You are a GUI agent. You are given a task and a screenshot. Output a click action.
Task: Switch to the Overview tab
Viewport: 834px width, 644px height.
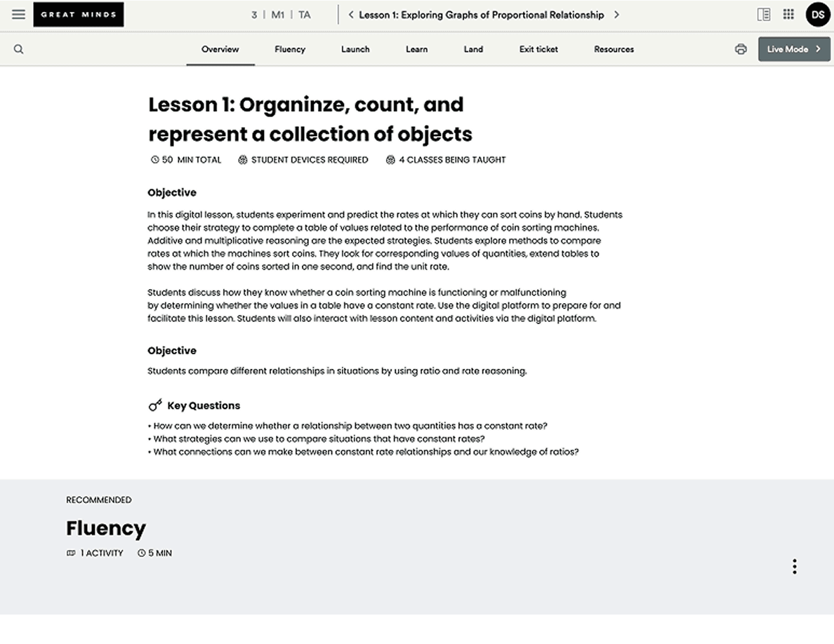220,49
